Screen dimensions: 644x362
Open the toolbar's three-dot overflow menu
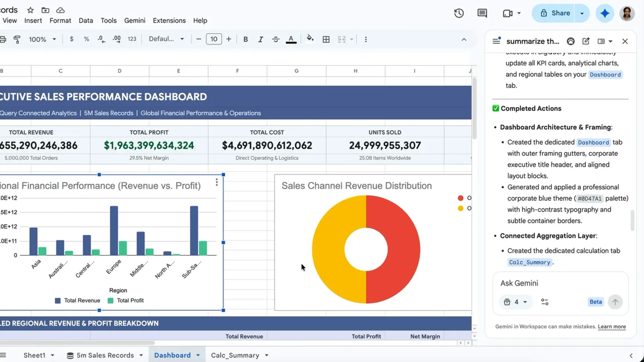(x=365, y=39)
